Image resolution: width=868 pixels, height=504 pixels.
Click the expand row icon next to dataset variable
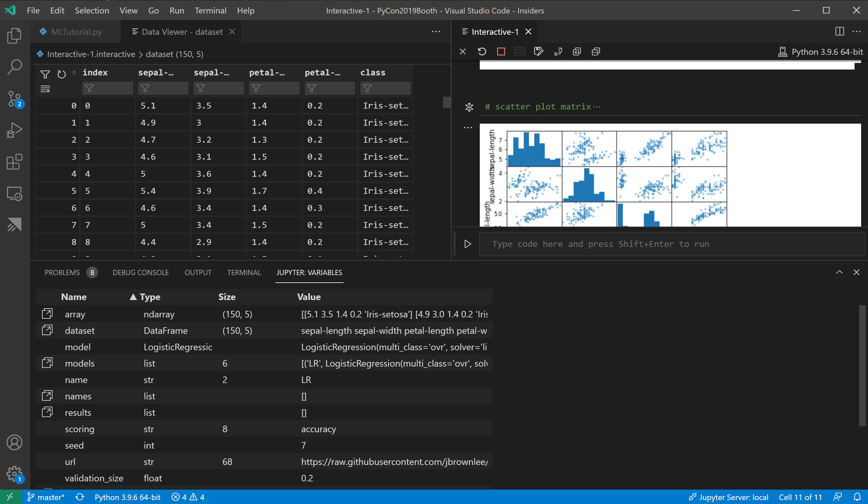tap(47, 330)
